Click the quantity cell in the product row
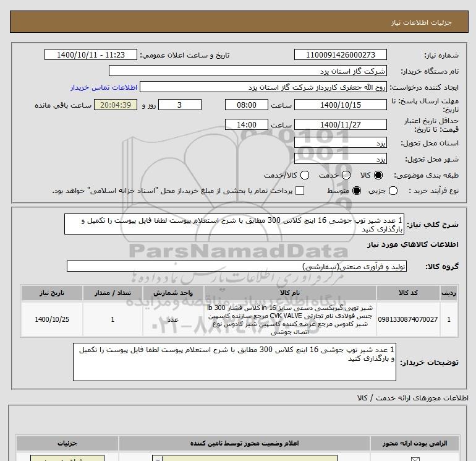This screenshot has width=476, height=461. (113, 319)
